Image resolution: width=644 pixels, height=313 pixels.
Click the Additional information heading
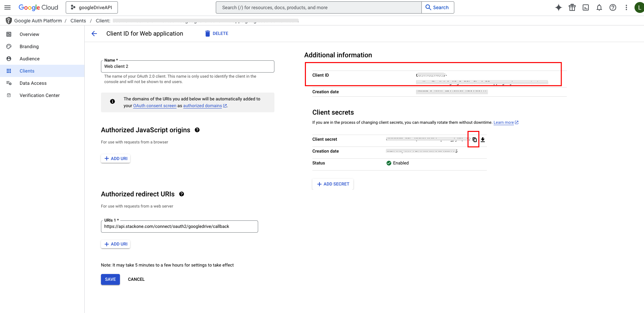coord(338,55)
